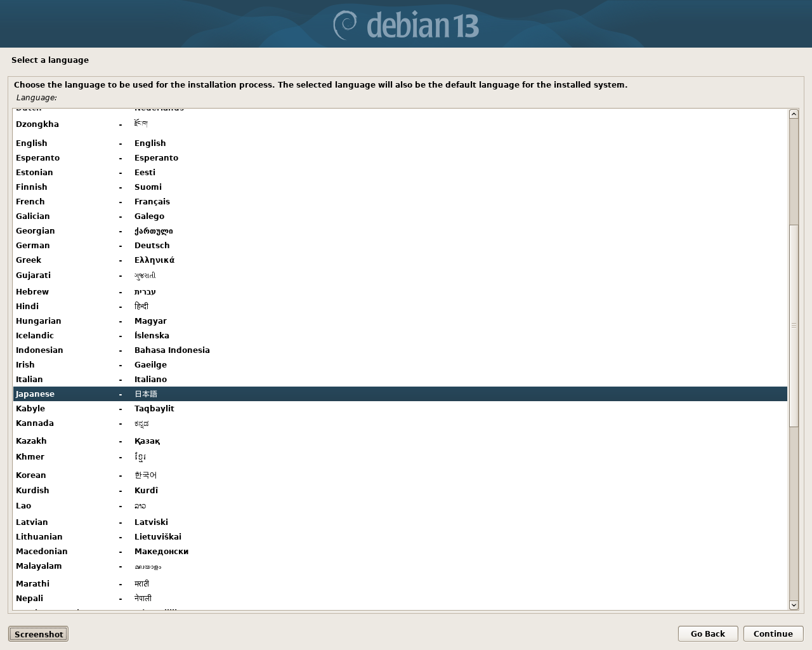Select Kabyle (Taqbaylit) language

click(400, 409)
